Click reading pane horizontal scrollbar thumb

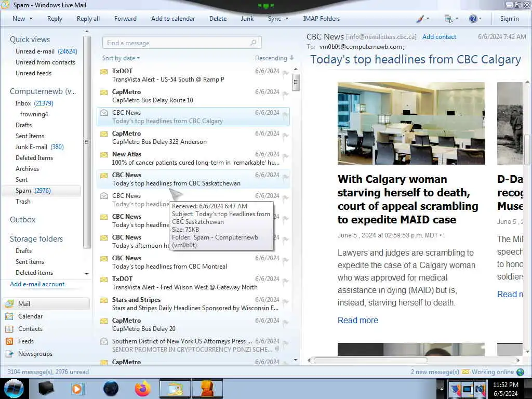(370, 360)
